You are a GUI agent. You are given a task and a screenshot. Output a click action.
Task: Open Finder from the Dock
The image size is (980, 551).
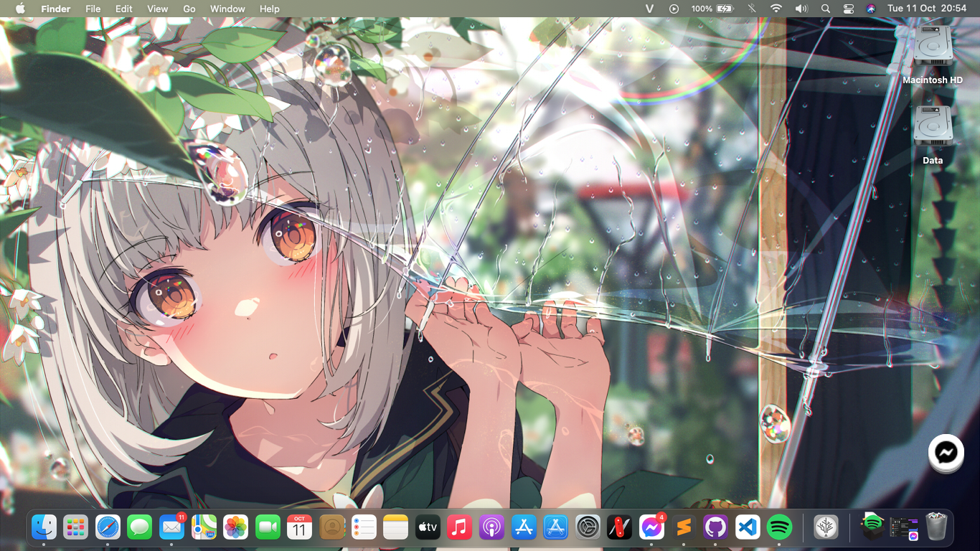click(x=44, y=528)
